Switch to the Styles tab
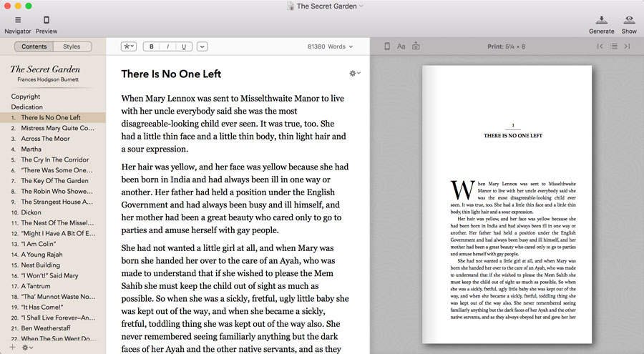 tap(72, 46)
